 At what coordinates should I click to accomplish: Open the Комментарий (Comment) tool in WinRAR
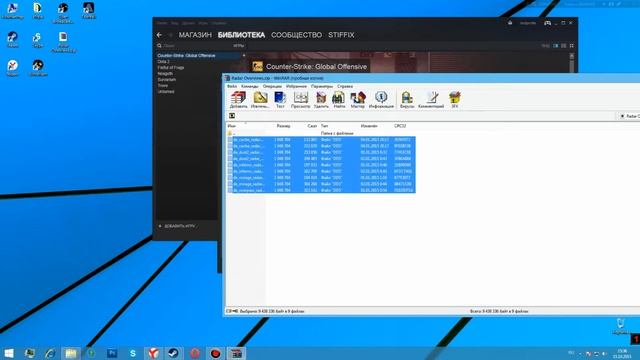(x=431, y=100)
